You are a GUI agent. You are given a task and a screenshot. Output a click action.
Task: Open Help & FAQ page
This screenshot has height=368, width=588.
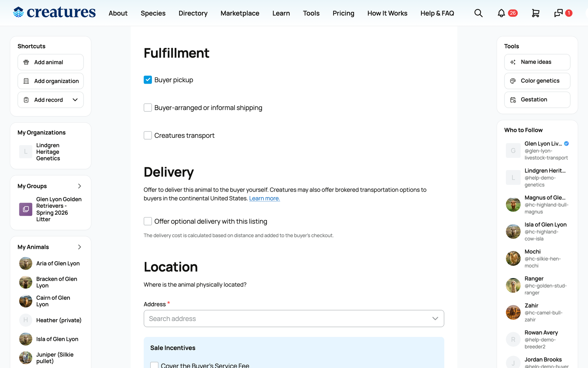pos(437,13)
